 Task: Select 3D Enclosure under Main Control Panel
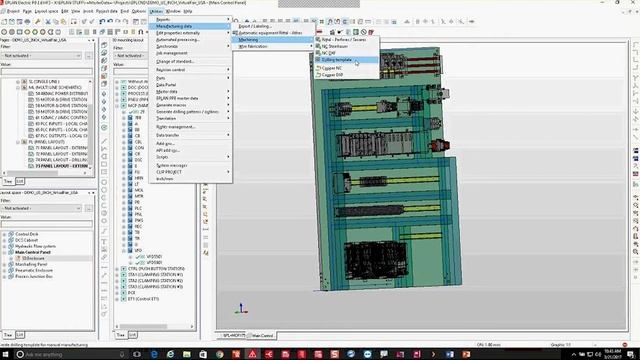(33, 258)
